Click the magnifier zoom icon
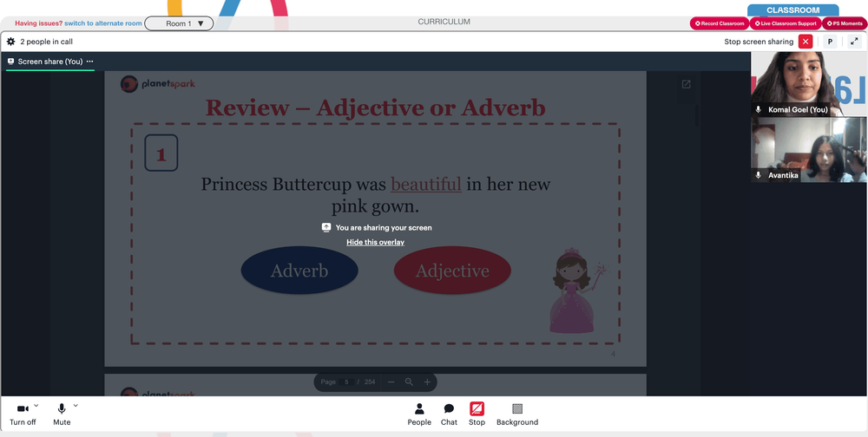 click(409, 382)
